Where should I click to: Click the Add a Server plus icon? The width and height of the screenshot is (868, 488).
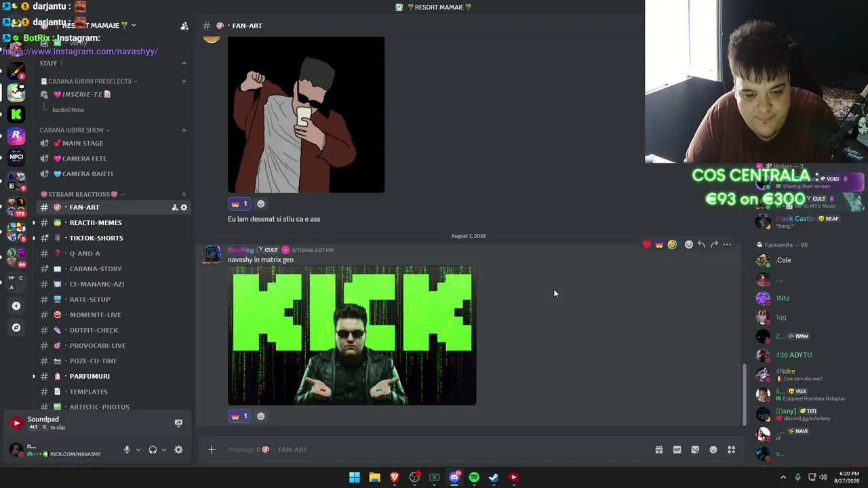pyautogui.click(x=16, y=306)
